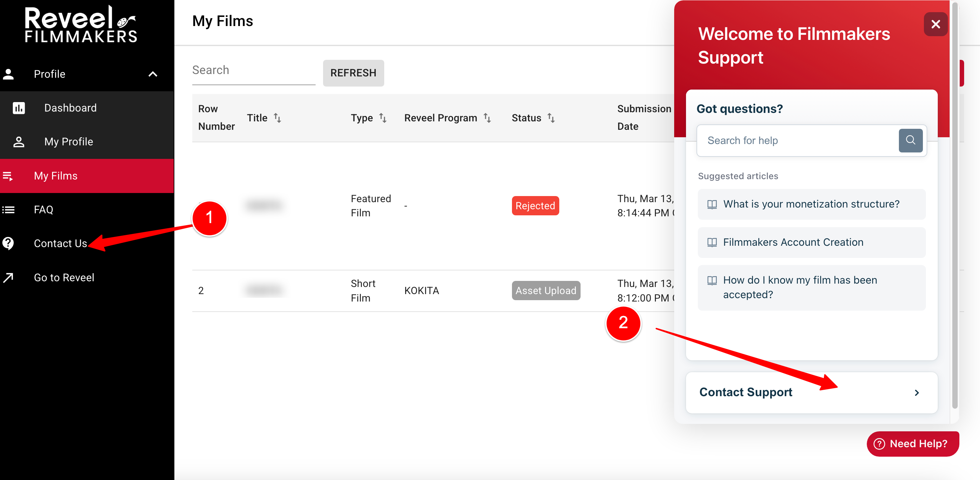This screenshot has width=980, height=480.
Task: Click the Contact Us question mark icon
Action: pyautogui.click(x=8, y=243)
